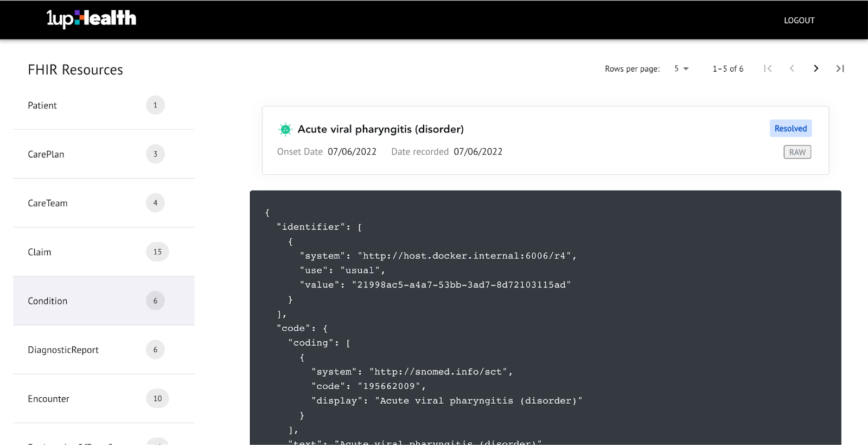Viewport: 868px width, 445px height.
Task: Click the Acute viral pharyngitis (disorder) title
Action: tap(381, 129)
